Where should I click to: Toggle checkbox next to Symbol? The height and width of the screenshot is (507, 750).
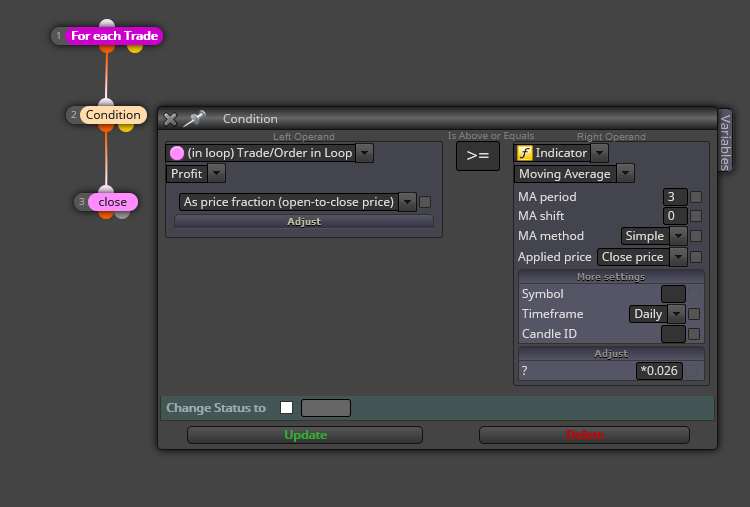tap(694, 294)
